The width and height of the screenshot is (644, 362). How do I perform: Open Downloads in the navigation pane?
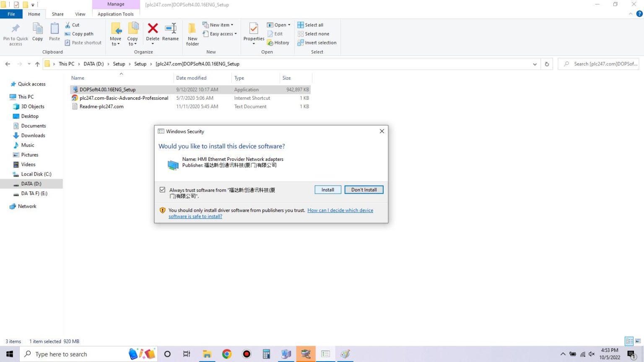33,135
